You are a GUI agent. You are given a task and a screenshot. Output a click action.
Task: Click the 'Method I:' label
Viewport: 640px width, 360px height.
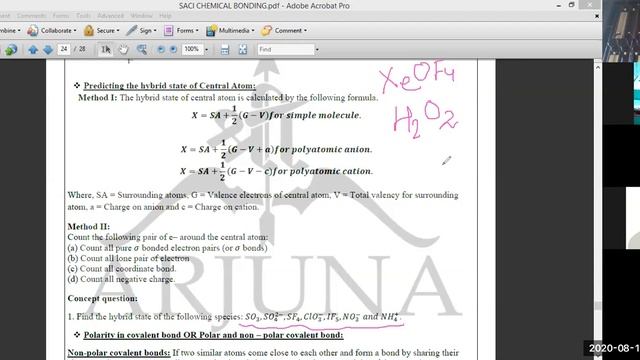(x=98, y=98)
